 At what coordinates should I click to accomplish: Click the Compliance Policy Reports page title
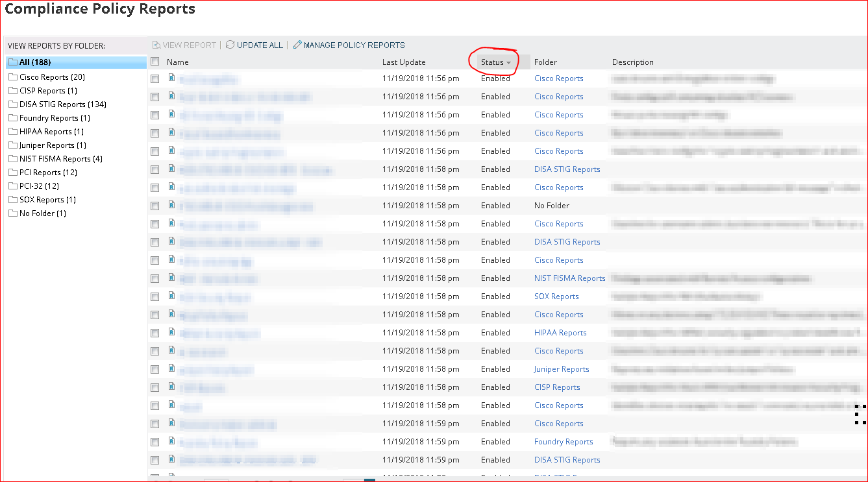click(x=100, y=9)
